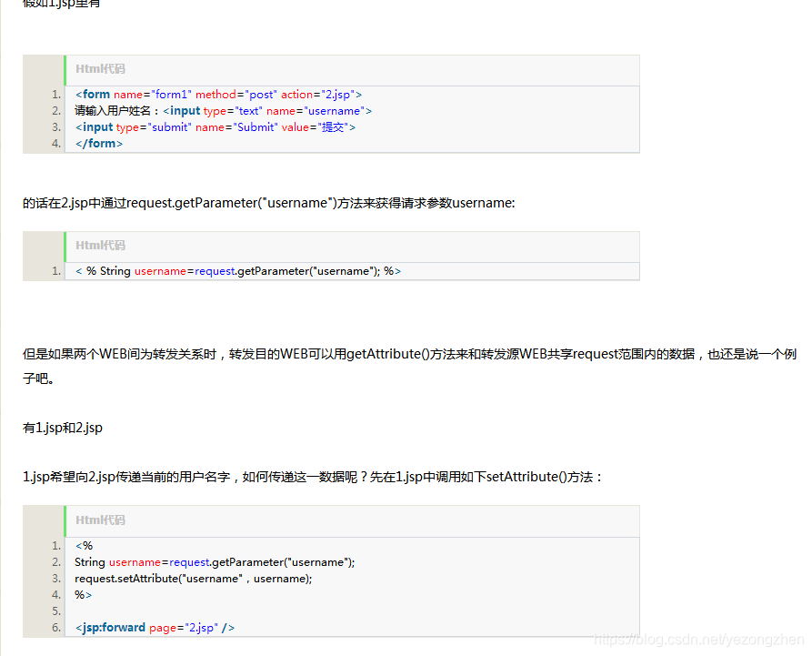Viewport: 812px width, 656px height.
Task: Click the text '有1.jsp和2.jsp'
Action: click(63, 428)
